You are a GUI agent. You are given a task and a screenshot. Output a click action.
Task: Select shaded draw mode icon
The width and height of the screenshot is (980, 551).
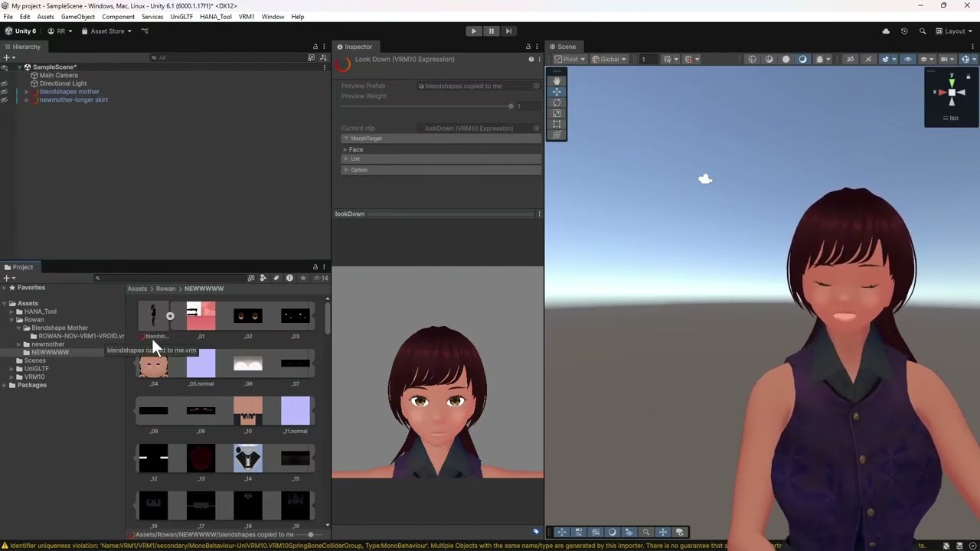802,59
